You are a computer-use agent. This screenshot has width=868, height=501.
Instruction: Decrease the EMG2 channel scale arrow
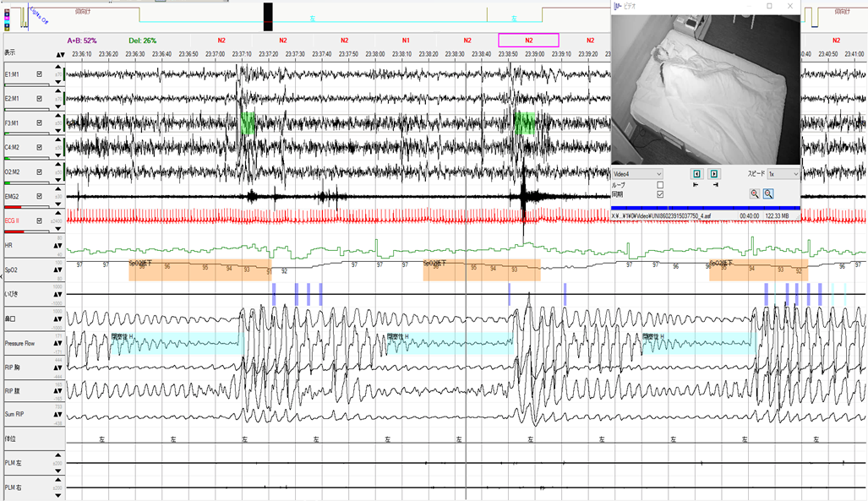(x=57, y=202)
